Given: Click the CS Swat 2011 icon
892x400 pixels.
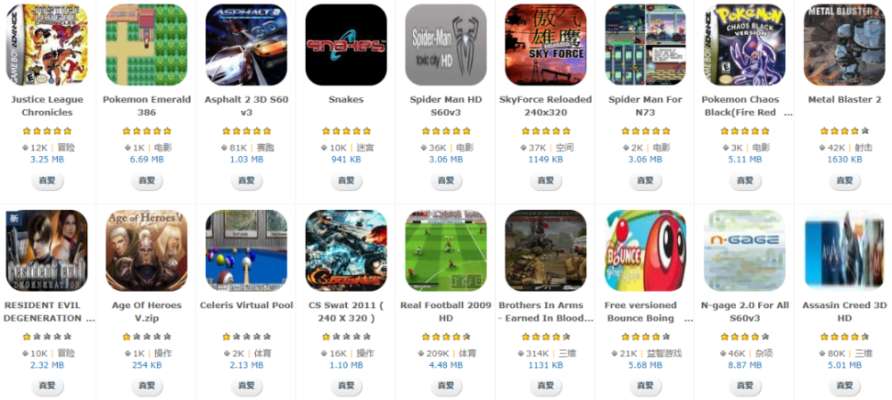Looking at the screenshot, I should pos(346,251).
